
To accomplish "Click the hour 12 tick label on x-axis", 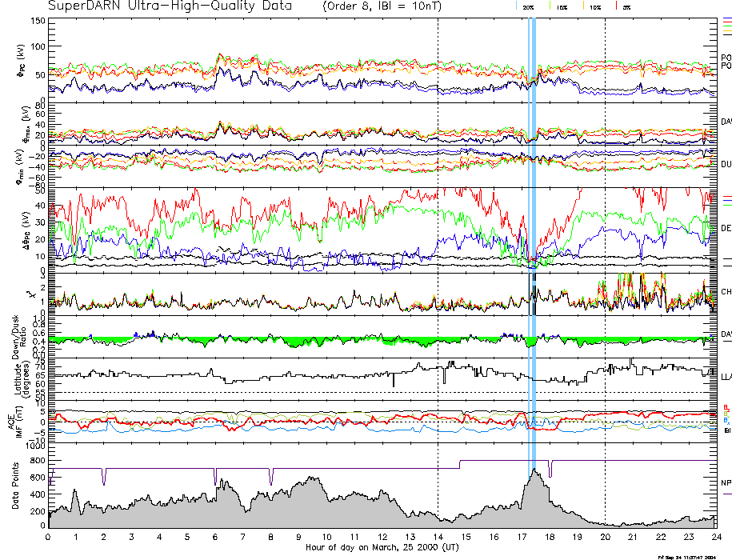I will click(382, 537).
